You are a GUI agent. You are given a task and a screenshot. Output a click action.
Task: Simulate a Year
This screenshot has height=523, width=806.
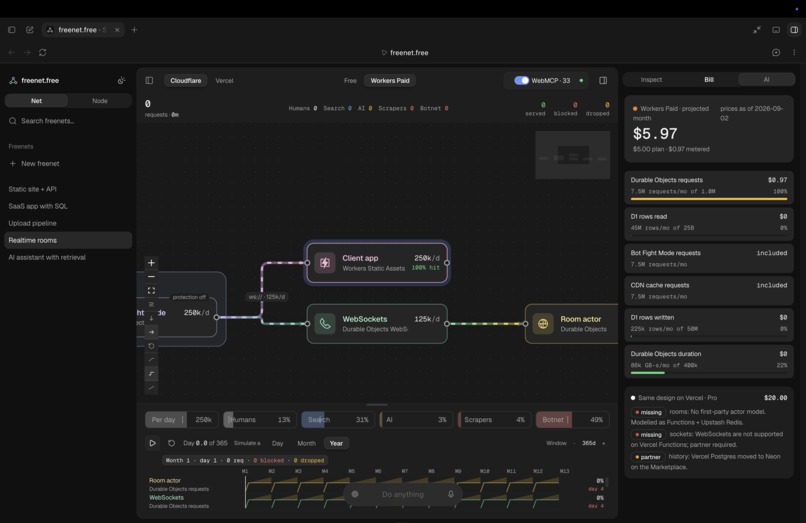click(336, 443)
